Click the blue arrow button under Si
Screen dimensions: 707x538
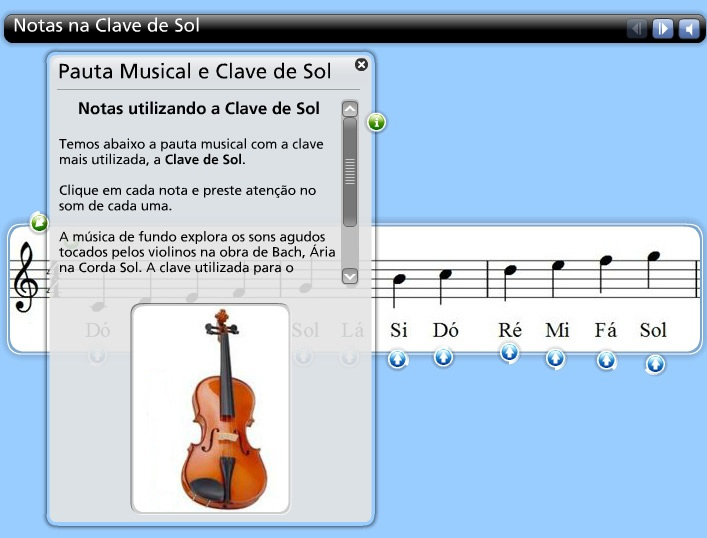(398, 358)
